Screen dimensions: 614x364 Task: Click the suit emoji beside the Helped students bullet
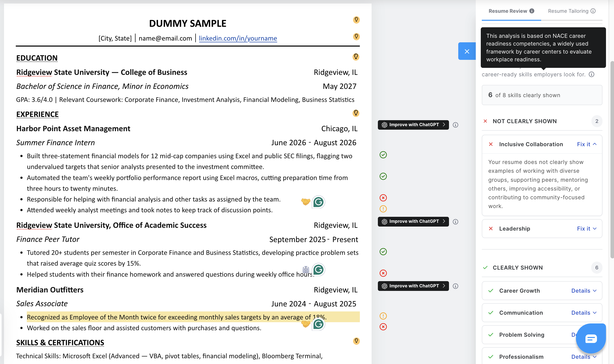[306, 270]
